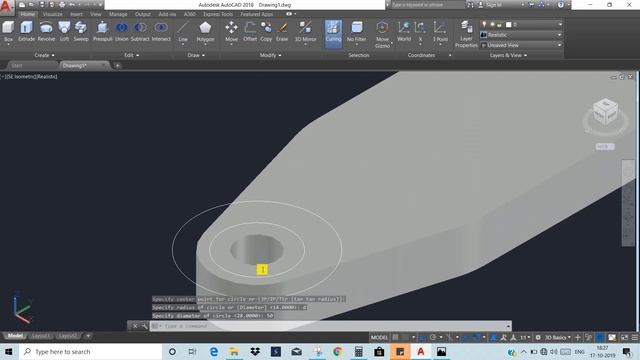Open the 3D Basics workspace dropdown
The width and height of the screenshot is (640, 360).
point(558,337)
